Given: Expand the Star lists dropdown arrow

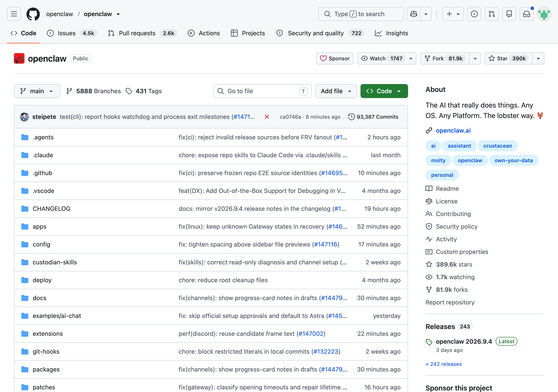Looking at the screenshot, I should 538,58.
